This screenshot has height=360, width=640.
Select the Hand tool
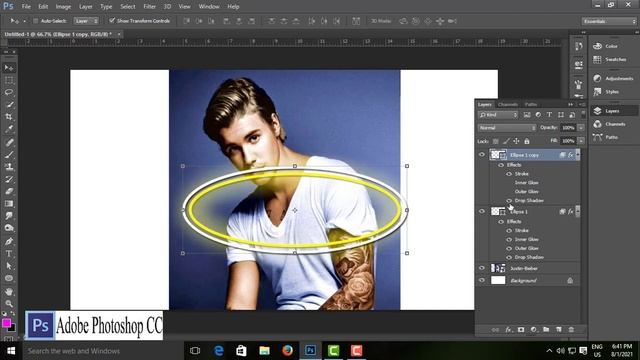pyautogui.click(x=9, y=291)
